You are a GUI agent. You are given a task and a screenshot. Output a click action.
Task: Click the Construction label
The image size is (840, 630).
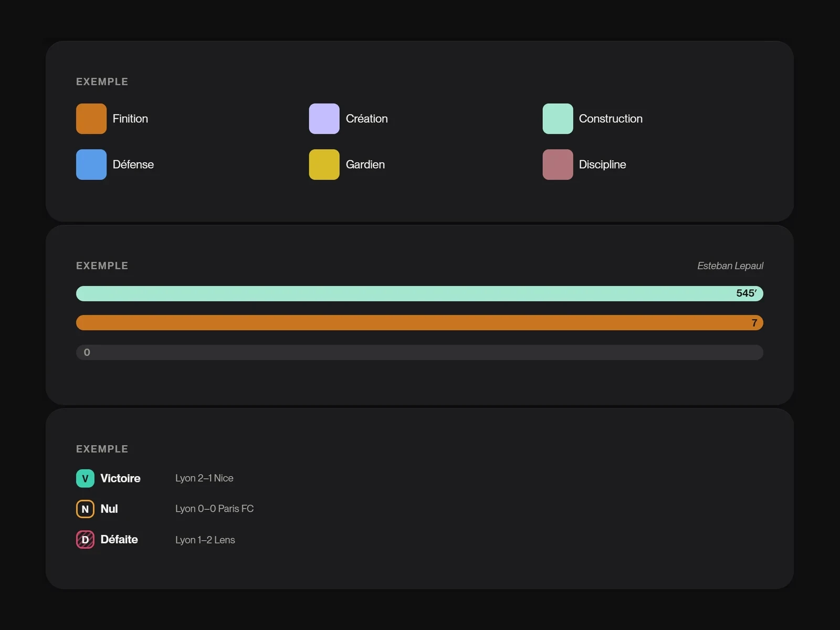click(x=611, y=119)
